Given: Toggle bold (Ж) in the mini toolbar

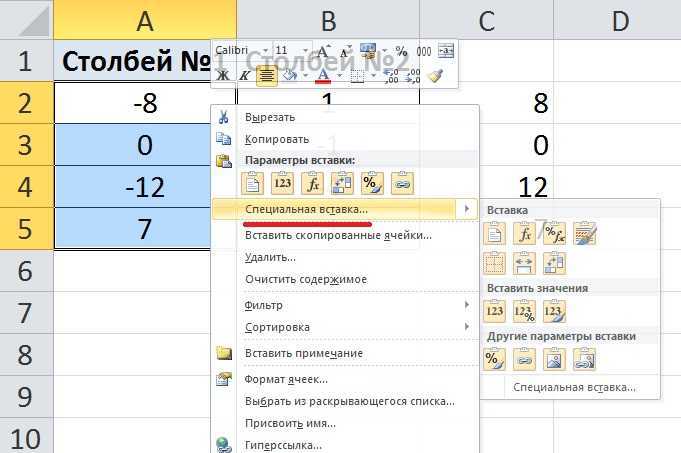Looking at the screenshot, I should point(223,76).
